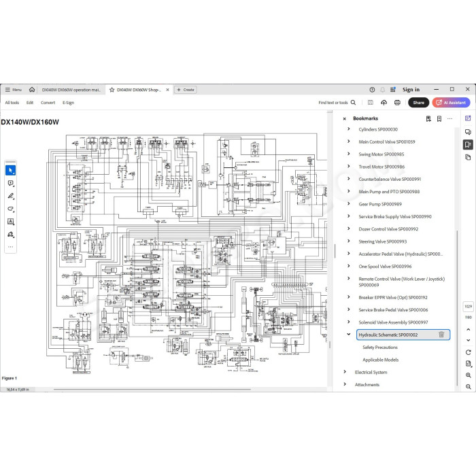Choose the Sign fill tool
This screenshot has height=476, width=476.
[11, 235]
